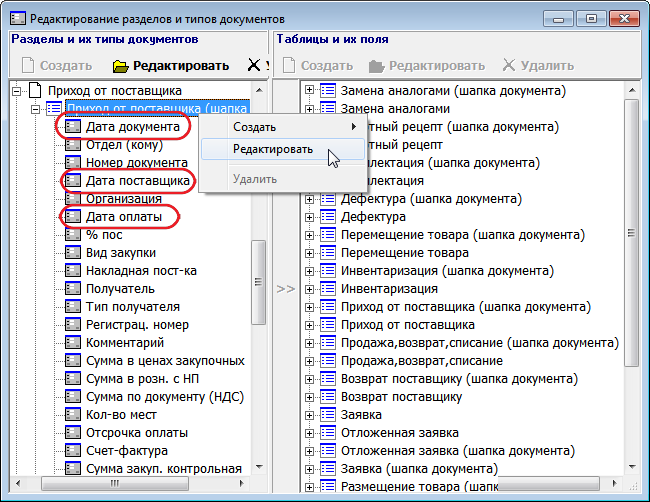The width and height of the screenshot is (650, 502).
Task: Click the Удалить X icon in right toolbar
Action: pyautogui.click(x=509, y=65)
